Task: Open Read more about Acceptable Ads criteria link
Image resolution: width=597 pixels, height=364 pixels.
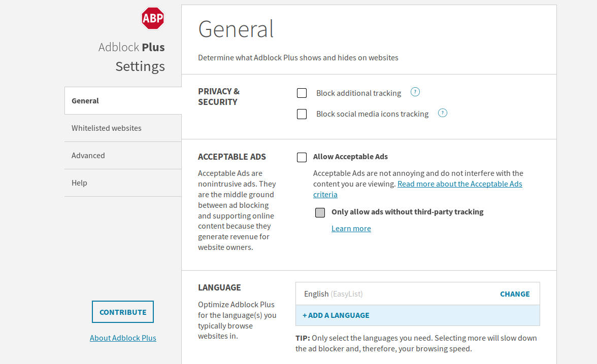Action: pyautogui.click(x=418, y=189)
